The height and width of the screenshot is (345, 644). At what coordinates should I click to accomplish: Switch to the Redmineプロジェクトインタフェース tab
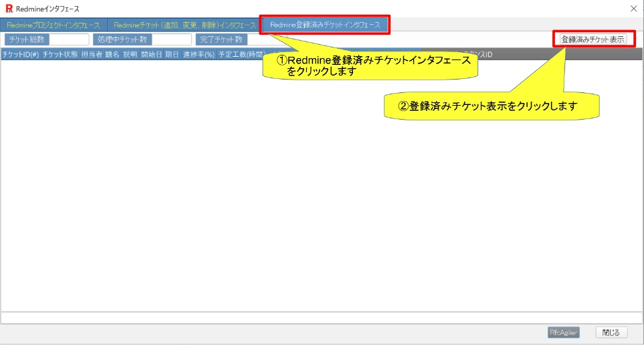point(53,25)
